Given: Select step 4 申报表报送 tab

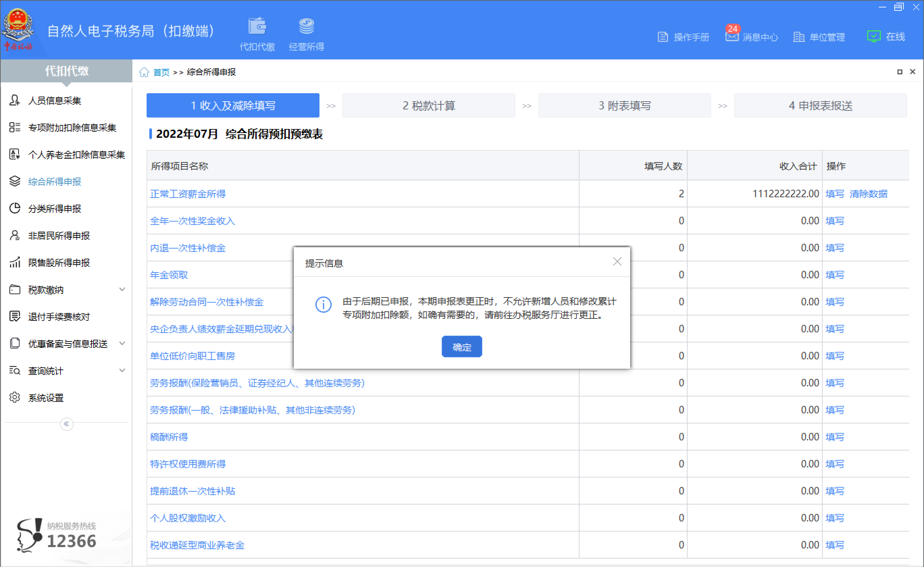Looking at the screenshot, I should point(821,106).
